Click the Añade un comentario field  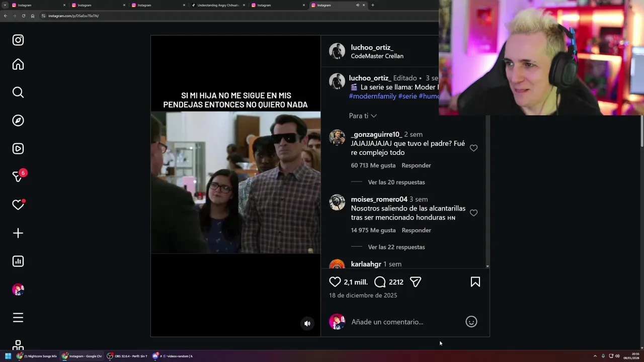406,322
